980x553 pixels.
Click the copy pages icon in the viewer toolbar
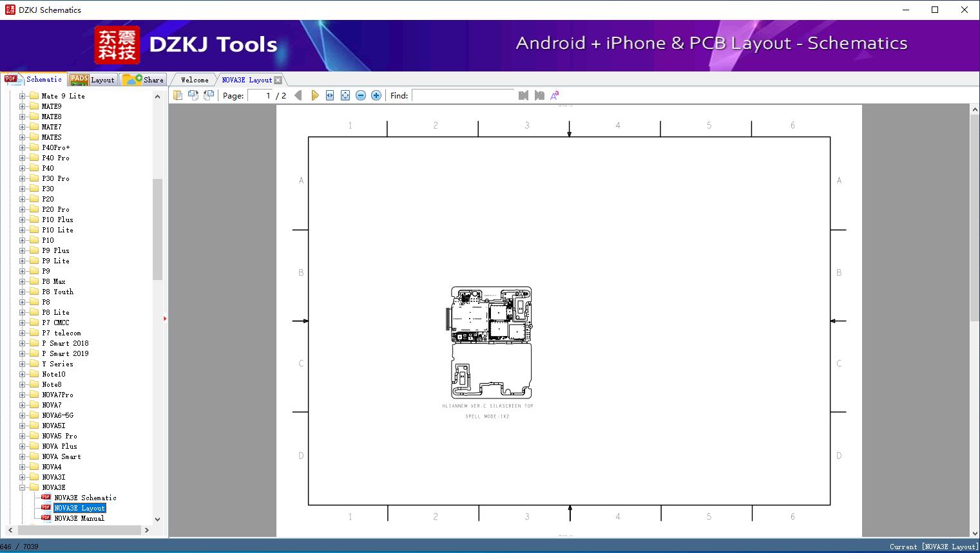[178, 95]
